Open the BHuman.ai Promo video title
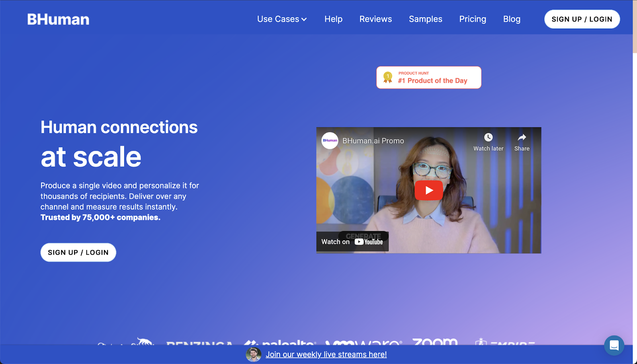Viewport: 637px width, 364px height. (373, 141)
